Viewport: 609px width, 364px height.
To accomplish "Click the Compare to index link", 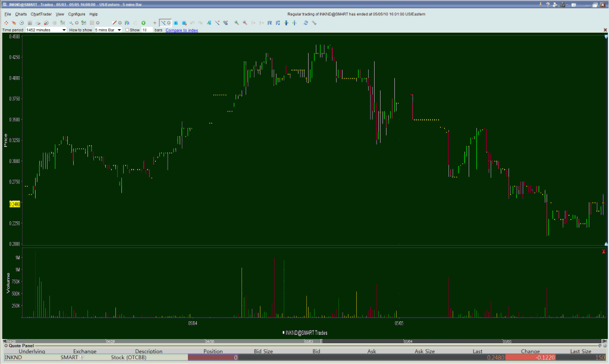I will click(181, 30).
